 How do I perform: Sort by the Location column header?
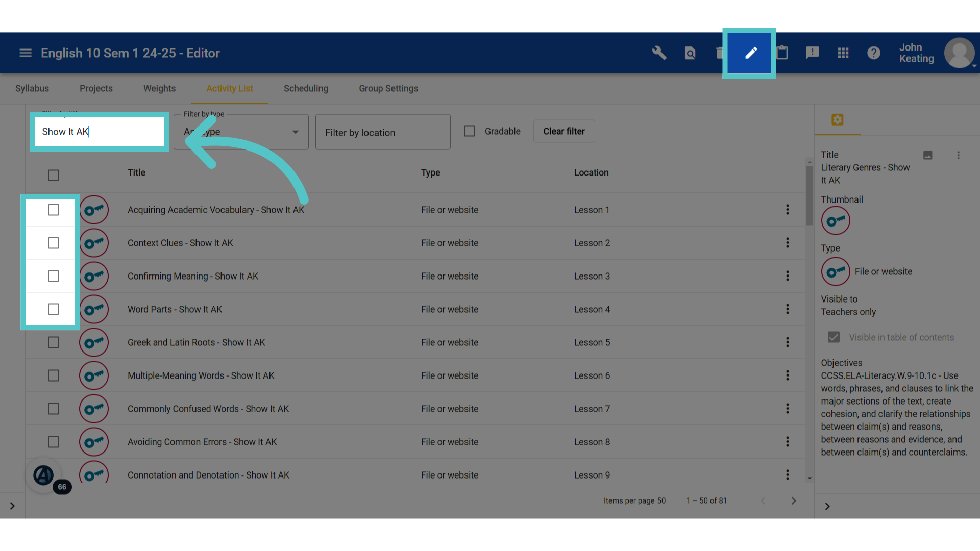[591, 172]
